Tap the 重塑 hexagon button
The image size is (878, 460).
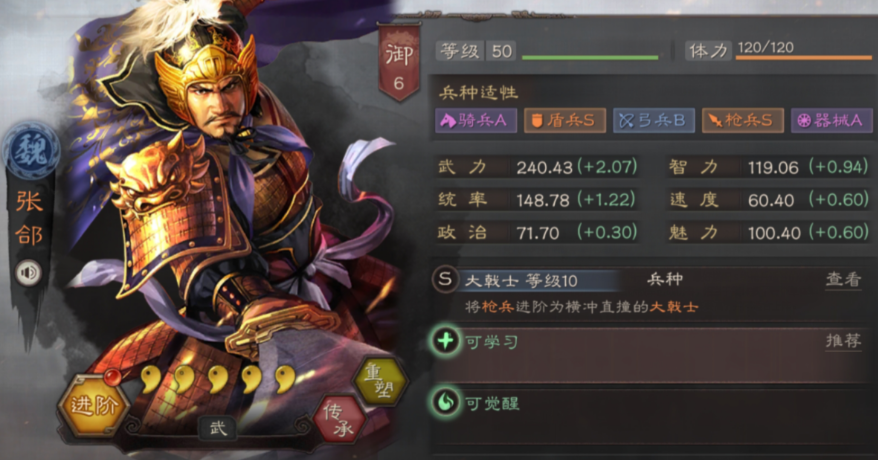(381, 382)
